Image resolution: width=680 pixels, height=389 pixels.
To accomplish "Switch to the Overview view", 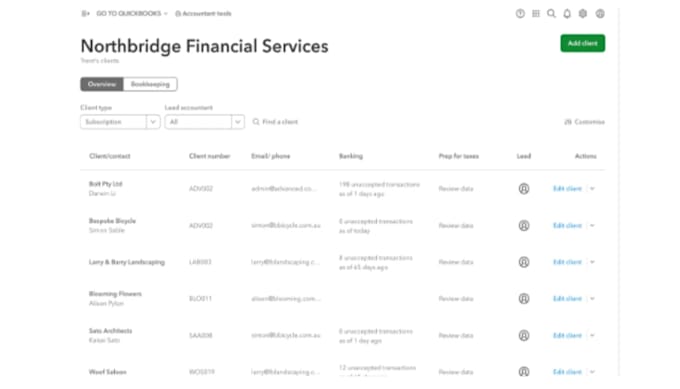I will click(102, 84).
